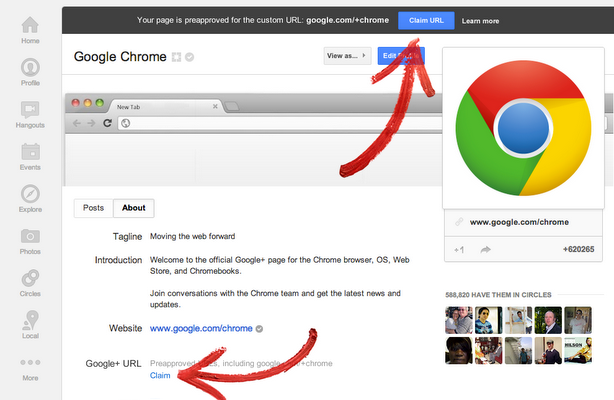Open the View as... dropdown
The height and width of the screenshot is (400, 614).
(347, 56)
